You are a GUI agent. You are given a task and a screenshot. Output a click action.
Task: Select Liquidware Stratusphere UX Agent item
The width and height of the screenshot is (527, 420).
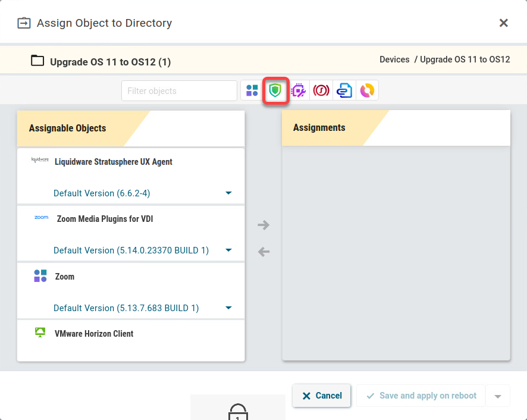[x=113, y=162]
